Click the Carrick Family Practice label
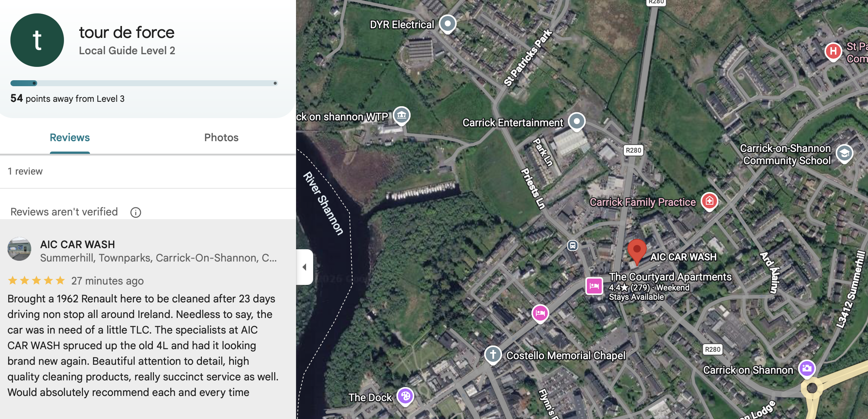The width and height of the screenshot is (868, 419). click(x=643, y=202)
